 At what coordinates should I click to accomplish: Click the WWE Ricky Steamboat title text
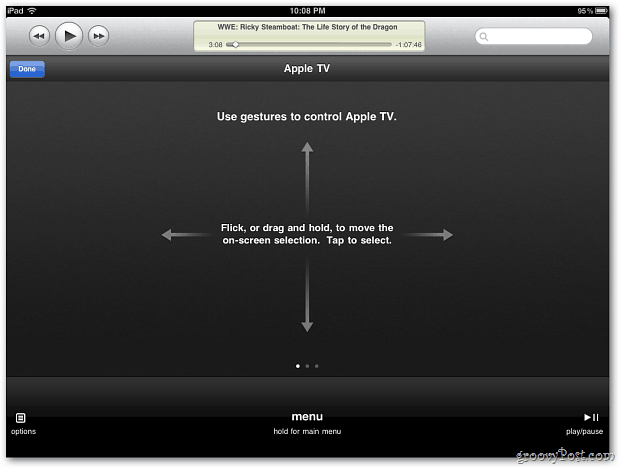coord(307,27)
